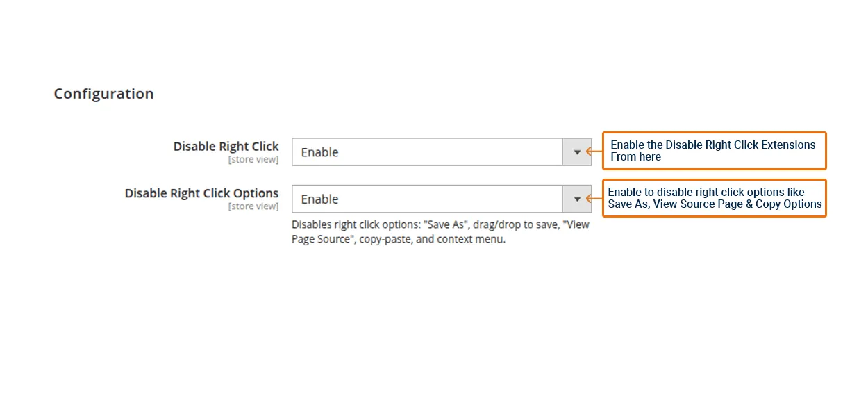The width and height of the screenshot is (868, 417).
Task: Click the Disable Right Click Options select field
Action: [426, 199]
